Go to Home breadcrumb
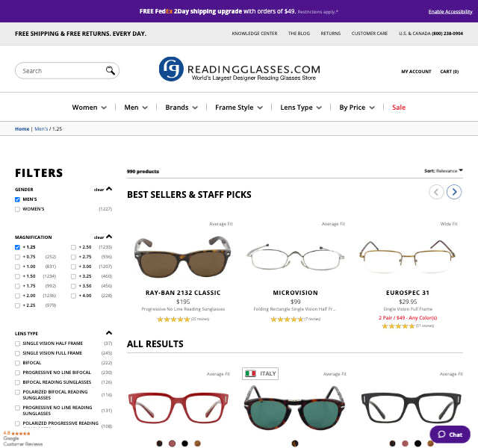Viewport: 478px width, 448px height. (x=22, y=129)
